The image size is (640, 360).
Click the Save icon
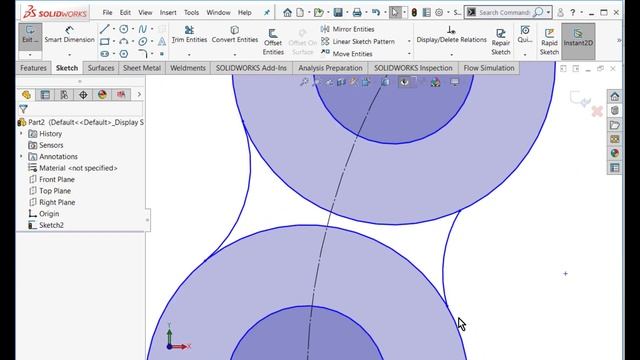pyautogui.click(x=338, y=13)
